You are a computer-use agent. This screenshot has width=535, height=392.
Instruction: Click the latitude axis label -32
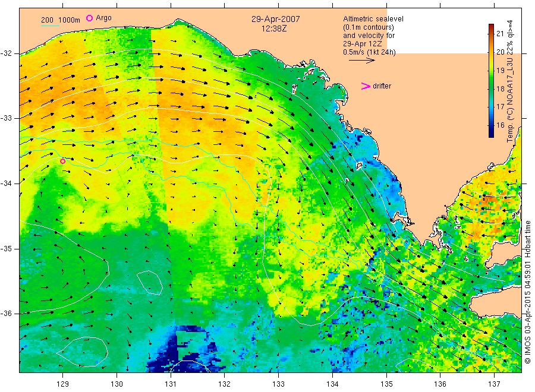coord(6,53)
